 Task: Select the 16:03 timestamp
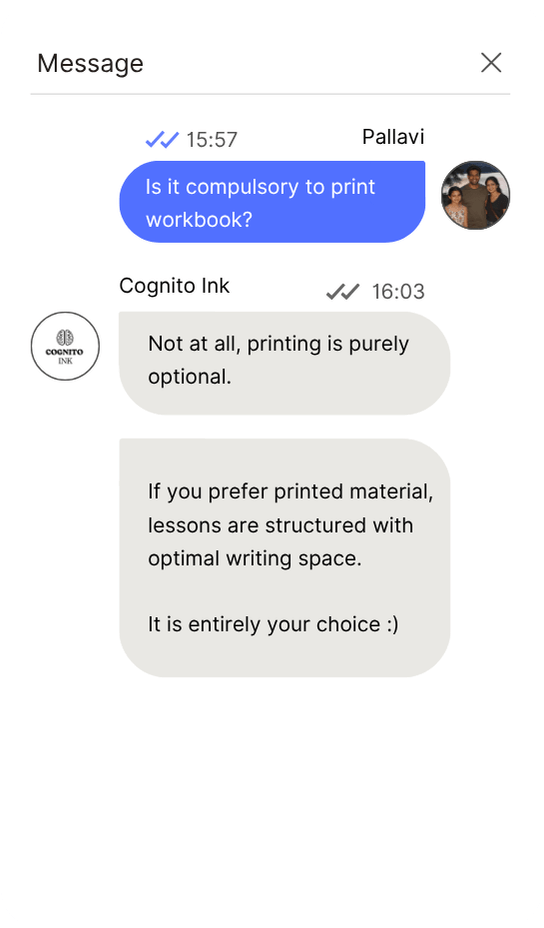(398, 292)
